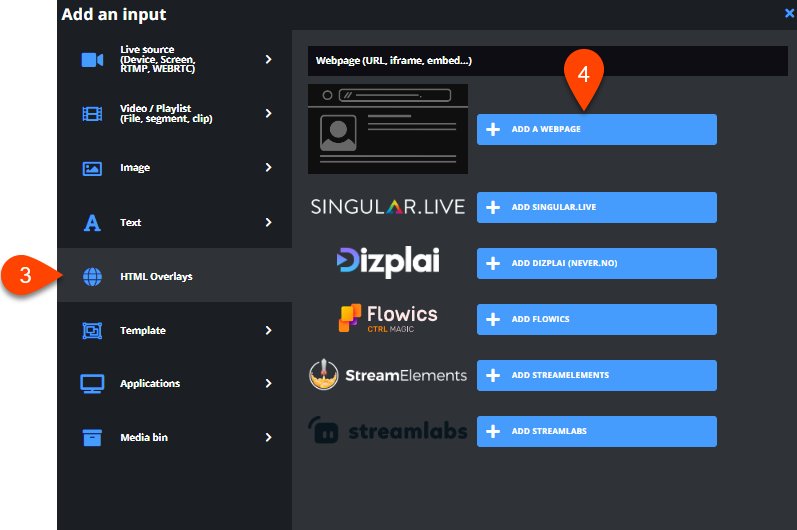Click Add Dizplai (Never.no) button
This screenshot has width=797, height=530.
(x=597, y=263)
